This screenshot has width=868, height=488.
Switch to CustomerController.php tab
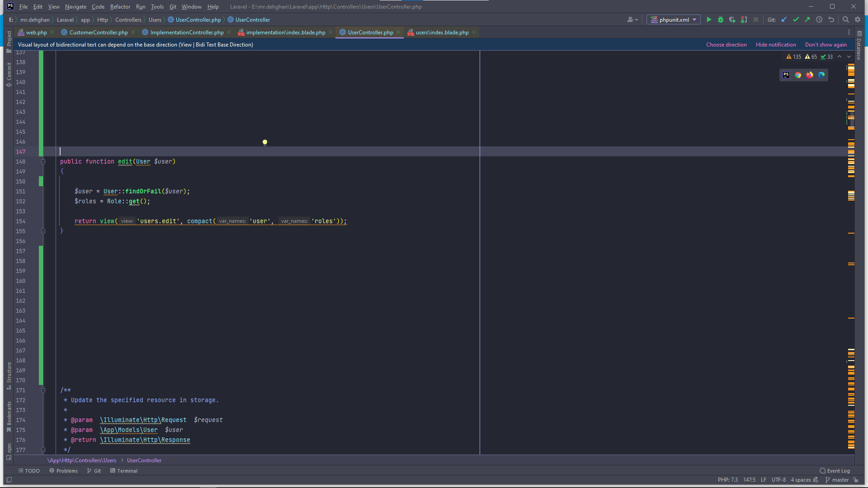[98, 33]
